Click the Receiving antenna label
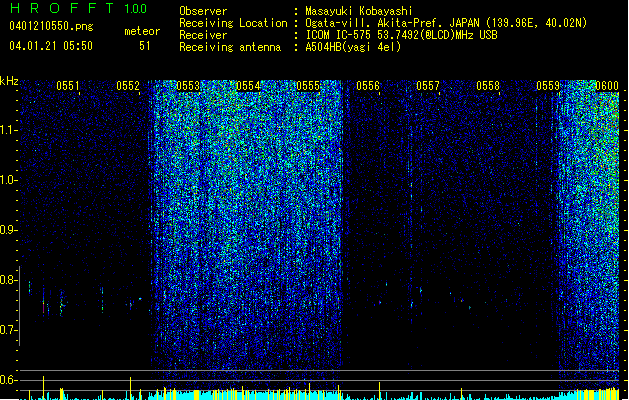Viewport: 629px width, 400px height. (230, 47)
